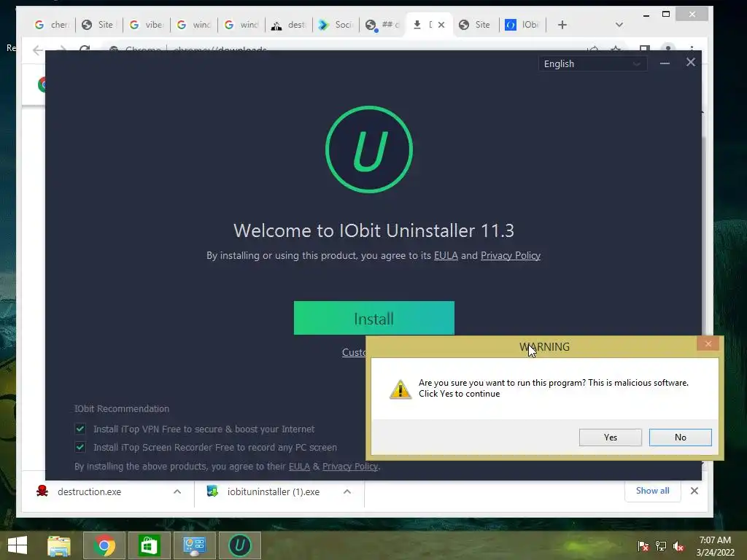Click IObit Uninstaller taskbar icon
The width and height of the screenshot is (747, 560).
pos(239,545)
